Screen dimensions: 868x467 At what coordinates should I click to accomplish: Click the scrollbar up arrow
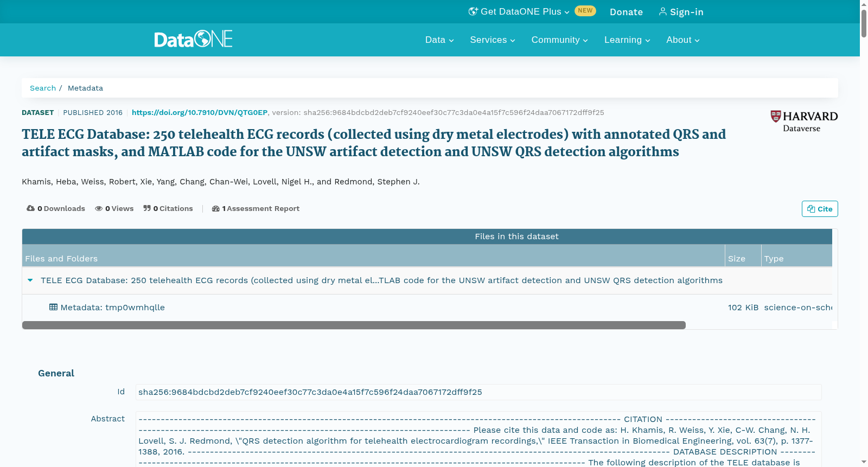pyautogui.click(x=864, y=4)
